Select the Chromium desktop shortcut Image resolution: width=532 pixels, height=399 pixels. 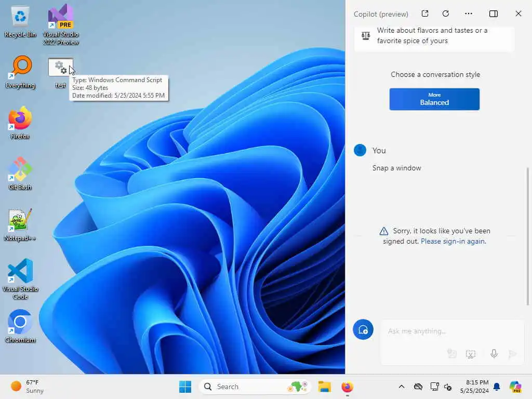[20, 326]
